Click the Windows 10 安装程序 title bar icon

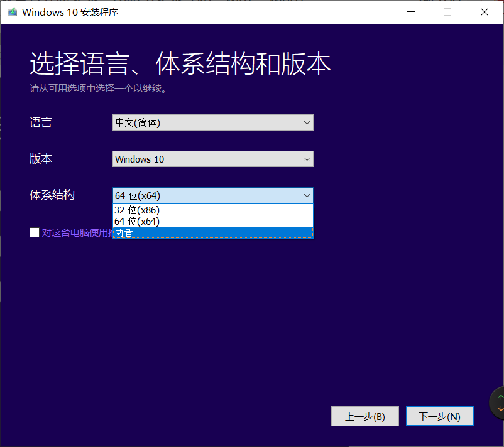pyautogui.click(x=12, y=12)
